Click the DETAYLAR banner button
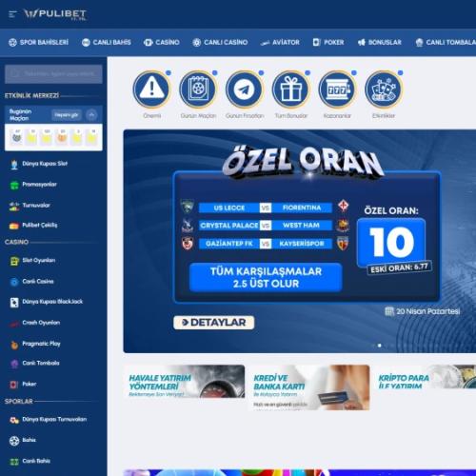The image size is (476, 476). click(x=213, y=323)
